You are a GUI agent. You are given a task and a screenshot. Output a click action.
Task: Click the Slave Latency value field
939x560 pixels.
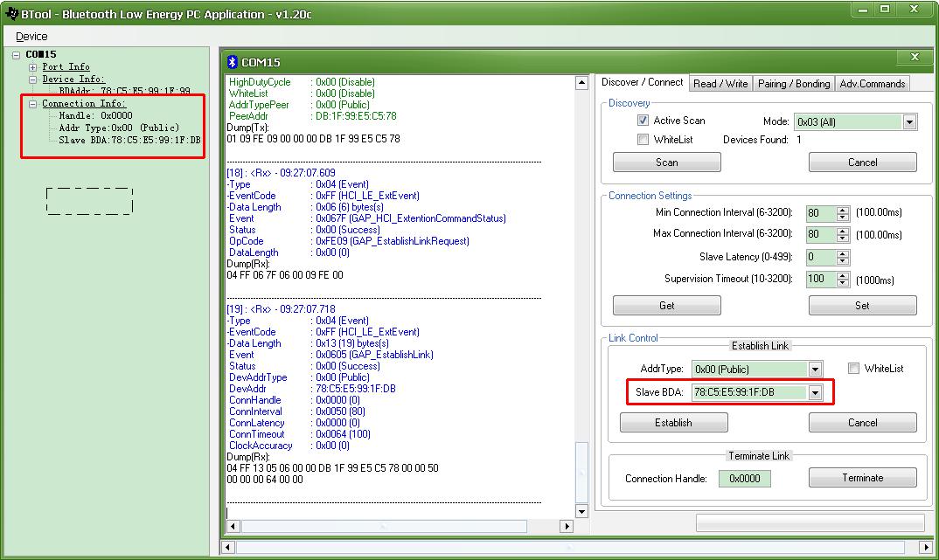click(820, 257)
